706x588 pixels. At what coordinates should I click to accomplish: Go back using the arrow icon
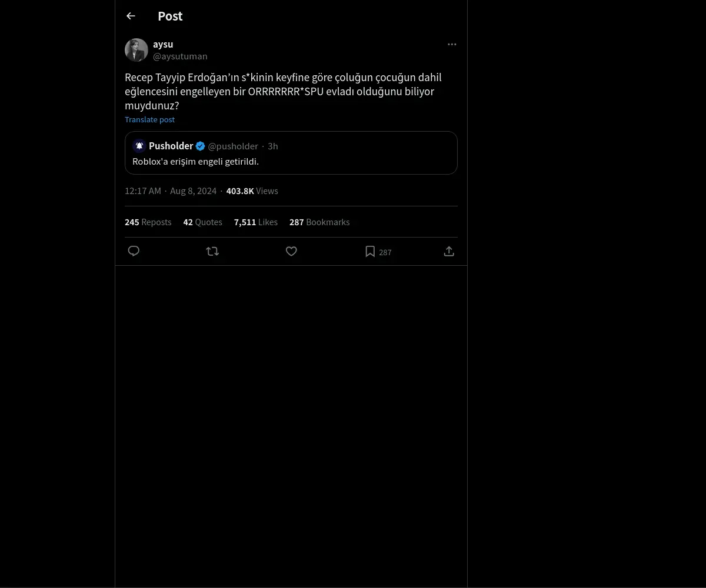coord(131,16)
